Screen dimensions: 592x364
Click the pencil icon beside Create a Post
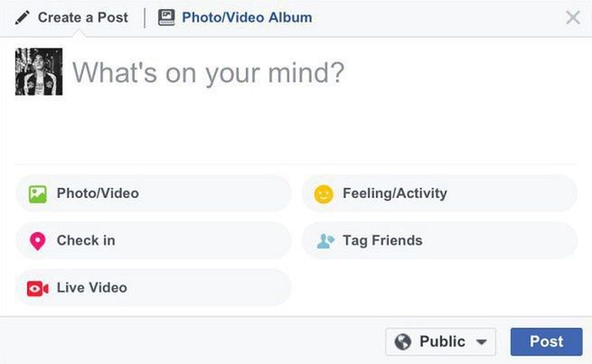23,17
